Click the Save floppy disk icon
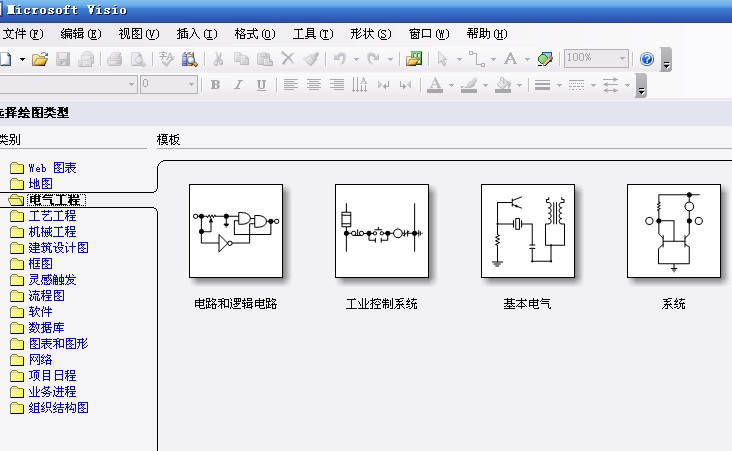 63,59
